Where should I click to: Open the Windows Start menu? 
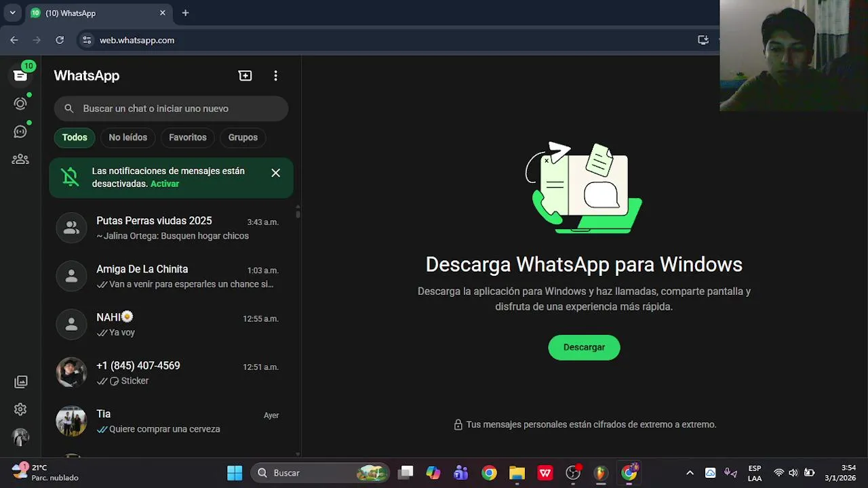click(235, 473)
